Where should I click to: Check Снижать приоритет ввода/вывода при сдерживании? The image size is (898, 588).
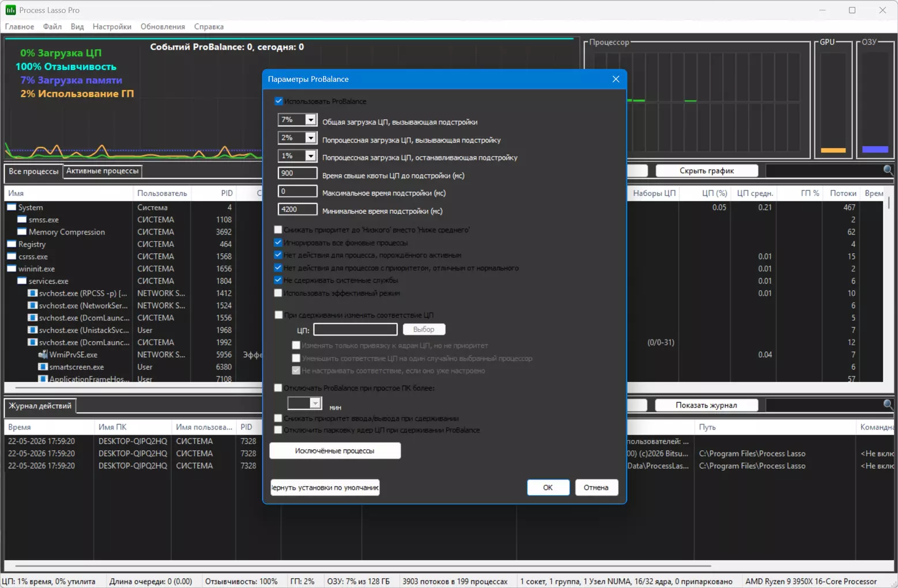pyautogui.click(x=278, y=419)
